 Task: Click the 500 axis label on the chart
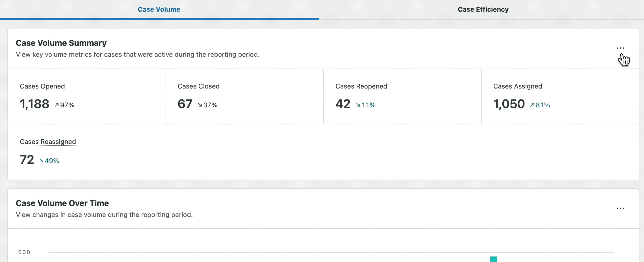[24, 252]
